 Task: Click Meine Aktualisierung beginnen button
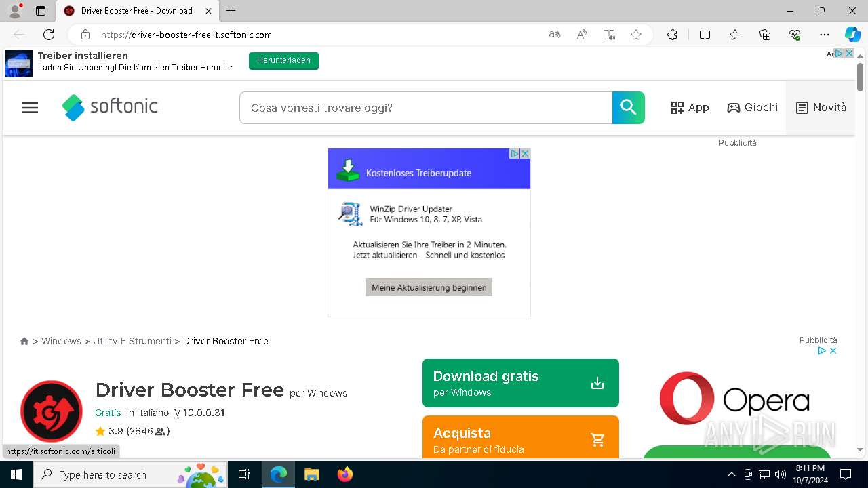point(429,287)
